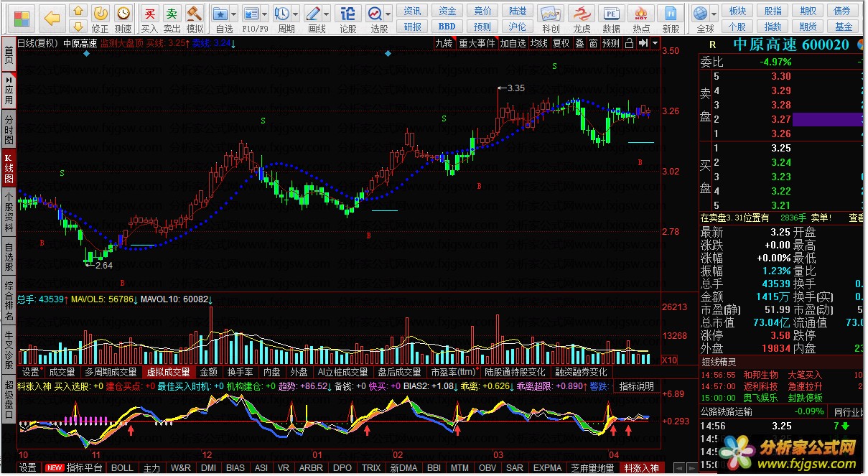Expand the 自选 dropdown arrow
Viewport: 868px width, 476px height.
pyautogui.click(x=235, y=14)
